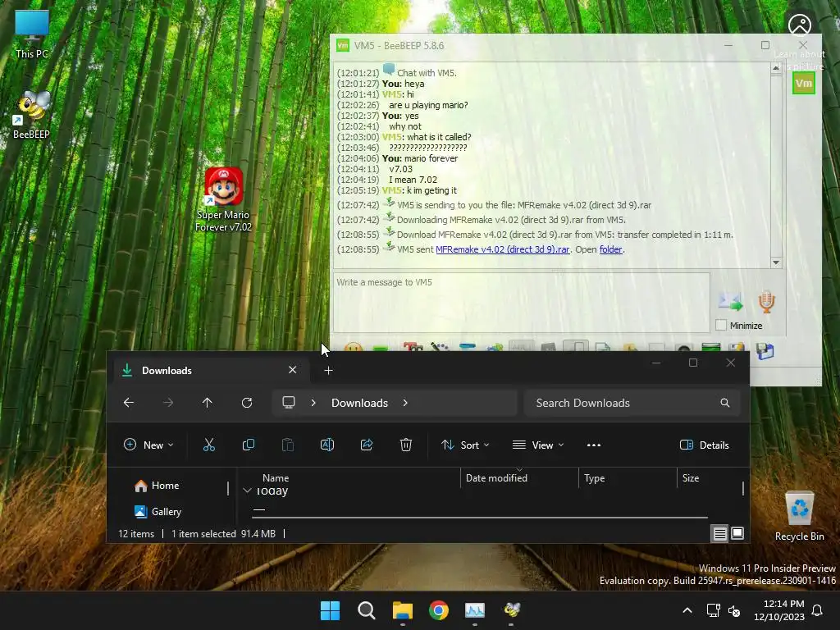This screenshot has width=840, height=630.
Task: Click the chat scrollbar down arrow
Action: [x=776, y=262]
